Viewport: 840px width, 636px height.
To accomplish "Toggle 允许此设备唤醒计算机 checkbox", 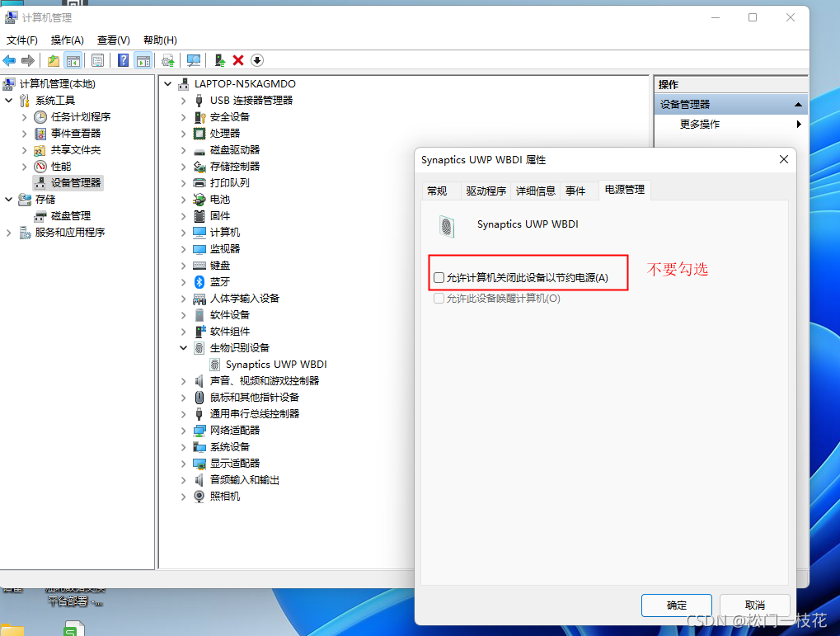I will point(439,298).
